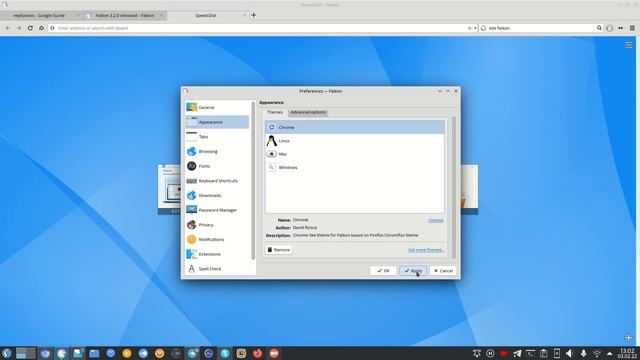Open the Browsing preferences section
The width and height of the screenshot is (640, 360).
point(217,151)
